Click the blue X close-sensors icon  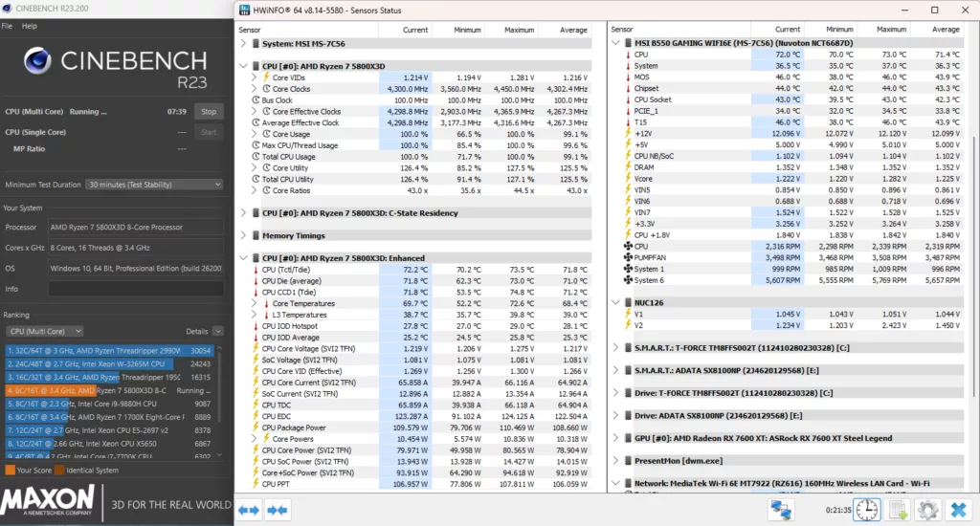[958, 511]
